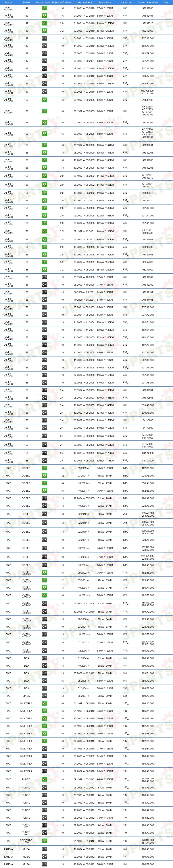Click production dates 09.2006 -> 09.2012
Viewport: 173px width, 868px height.
[84, 856]
